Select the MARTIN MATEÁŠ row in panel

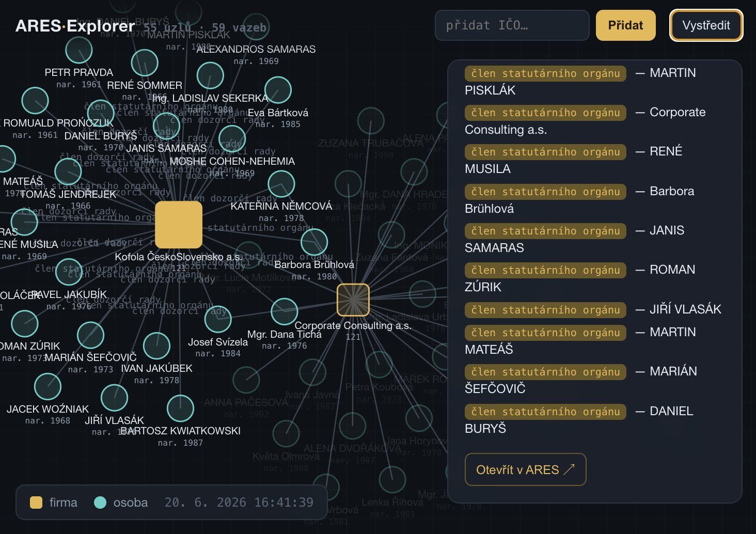pyautogui.click(x=595, y=341)
